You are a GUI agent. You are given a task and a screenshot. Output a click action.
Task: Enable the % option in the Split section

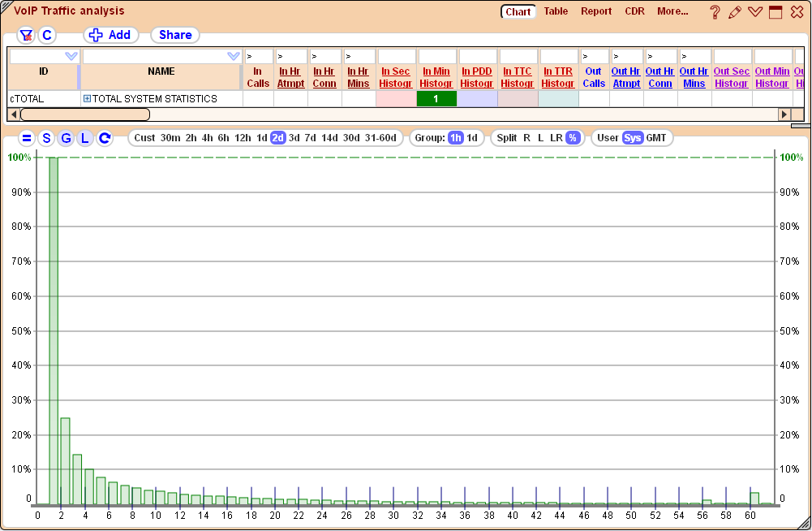pyautogui.click(x=572, y=138)
